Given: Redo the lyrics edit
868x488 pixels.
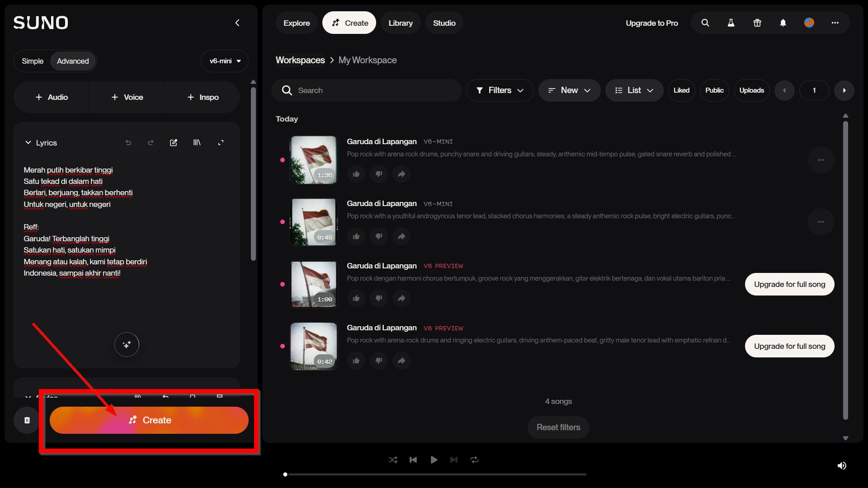Looking at the screenshot, I should (151, 143).
